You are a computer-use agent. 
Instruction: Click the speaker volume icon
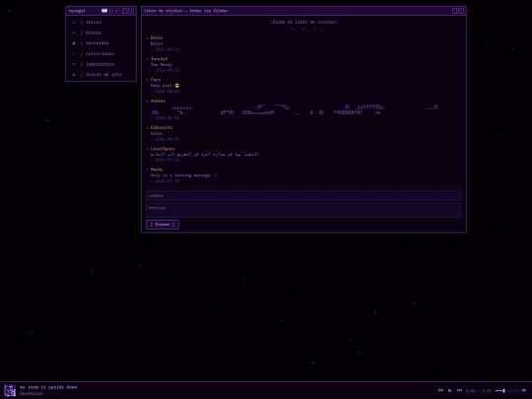(523, 390)
